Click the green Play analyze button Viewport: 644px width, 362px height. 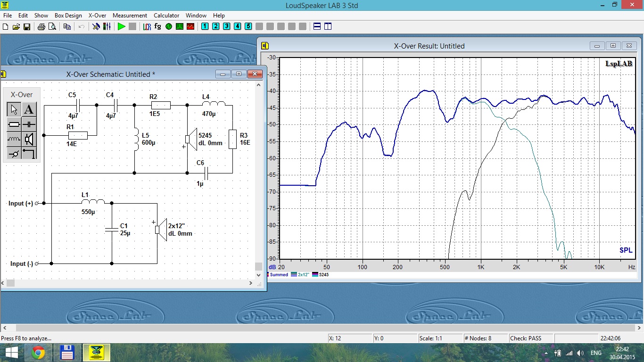pos(121,26)
